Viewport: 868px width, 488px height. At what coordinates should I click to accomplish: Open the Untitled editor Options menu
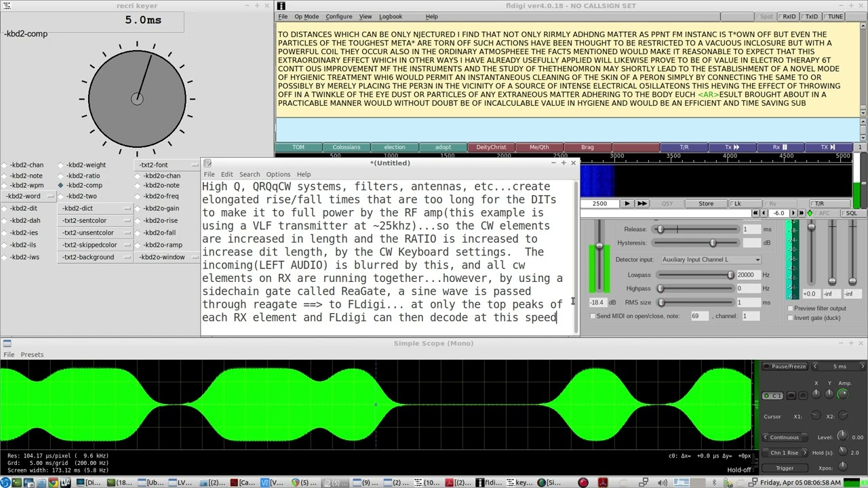coord(278,174)
